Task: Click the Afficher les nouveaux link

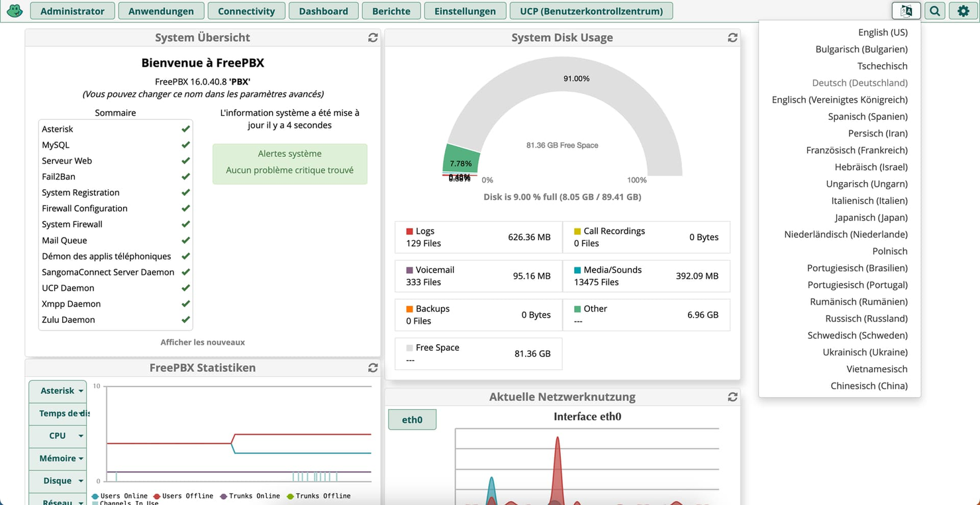Action: pos(203,342)
